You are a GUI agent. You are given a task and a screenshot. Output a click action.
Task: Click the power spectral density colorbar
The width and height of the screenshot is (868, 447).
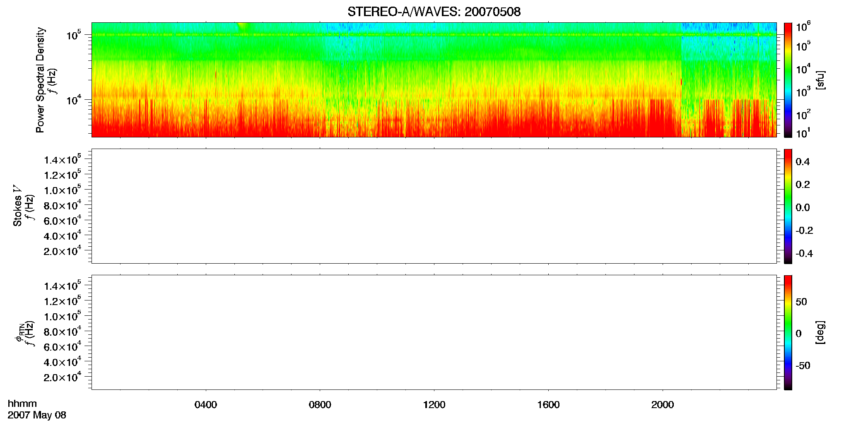pos(788,80)
